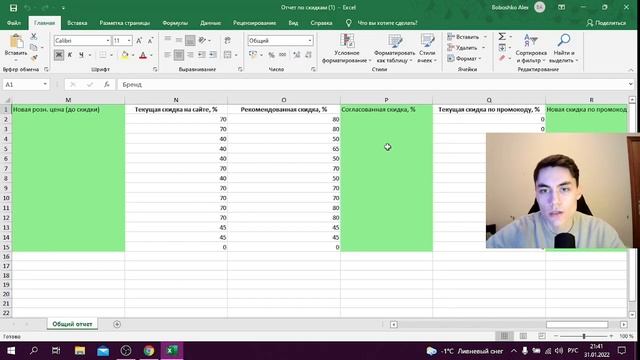Open Chrome from the taskbar
The height and width of the screenshot is (360, 640).
[149, 351]
